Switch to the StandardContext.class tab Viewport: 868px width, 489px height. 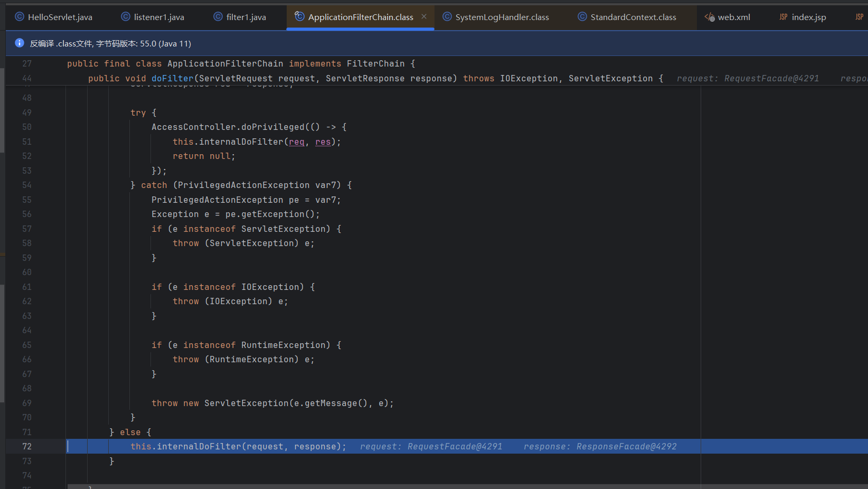(633, 17)
